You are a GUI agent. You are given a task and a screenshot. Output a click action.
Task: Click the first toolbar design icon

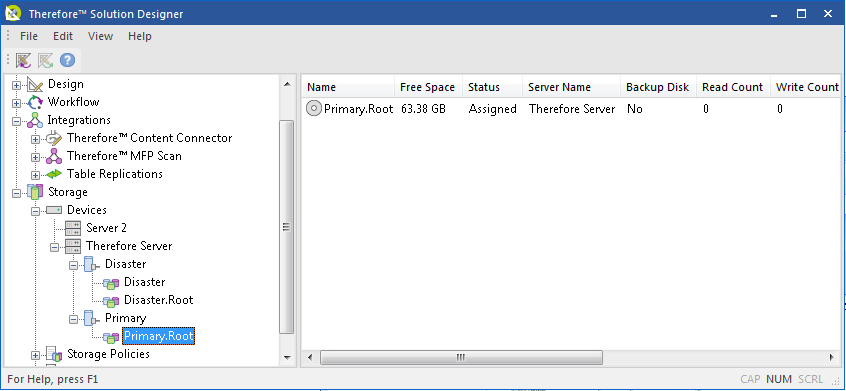click(x=24, y=60)
